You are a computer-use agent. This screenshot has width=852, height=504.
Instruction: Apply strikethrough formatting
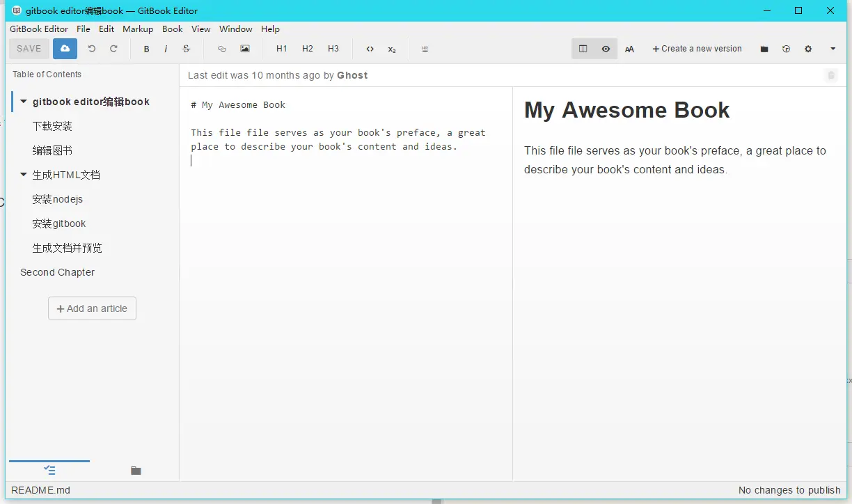tap(186, 49)
